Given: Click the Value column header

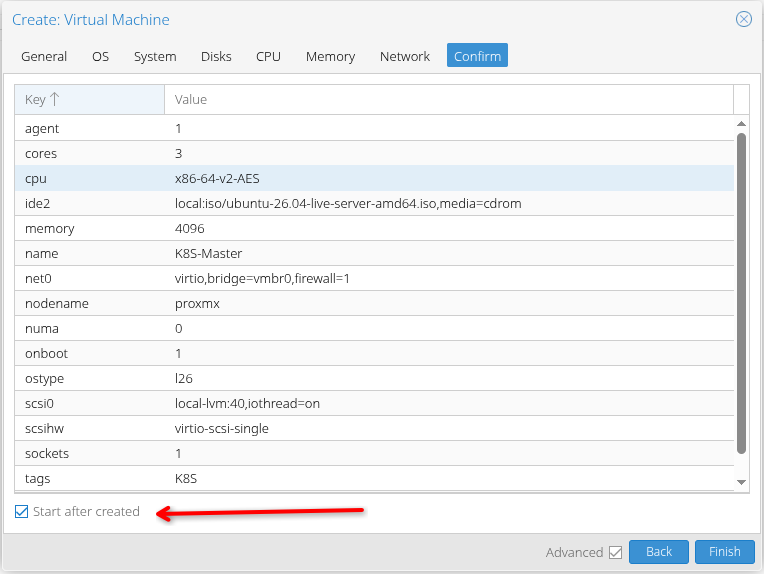Looking at the screenshot, I should pyautogui.click(x=449, y=99).
